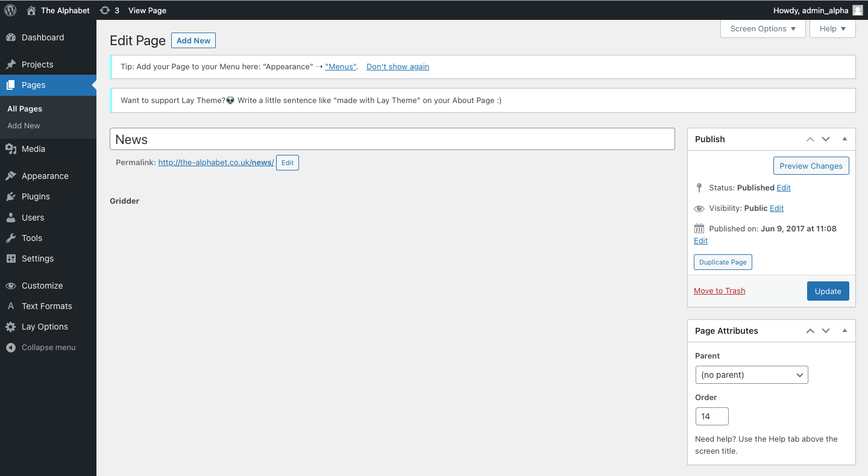Image resolution: width=868 pixels, height=476 pixels.
Task: Click the Move to Trash link
Action: point(719,291)
